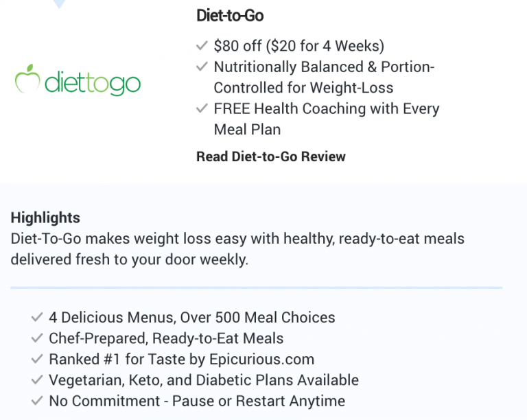Viewport: 527px width, 420px height.
Task: Click 'No Commitment - Pause or Restart Anytime'
Action: tap(197, 401)
